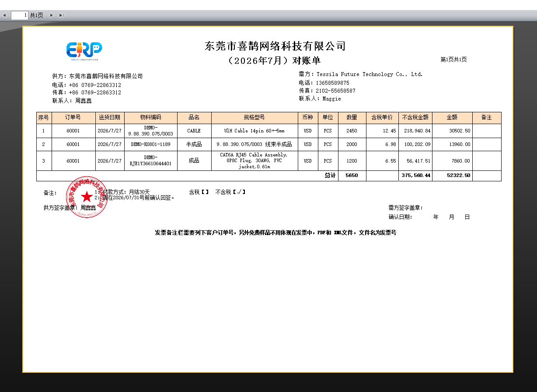Click the spec UlH Cable 14pin cell

coord(255,131)
